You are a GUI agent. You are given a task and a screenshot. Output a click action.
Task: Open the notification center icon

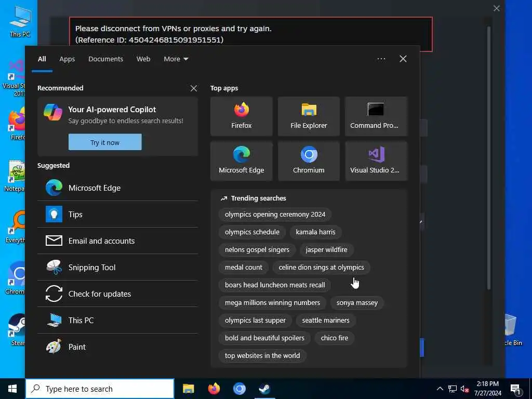[x=516, y=389]
